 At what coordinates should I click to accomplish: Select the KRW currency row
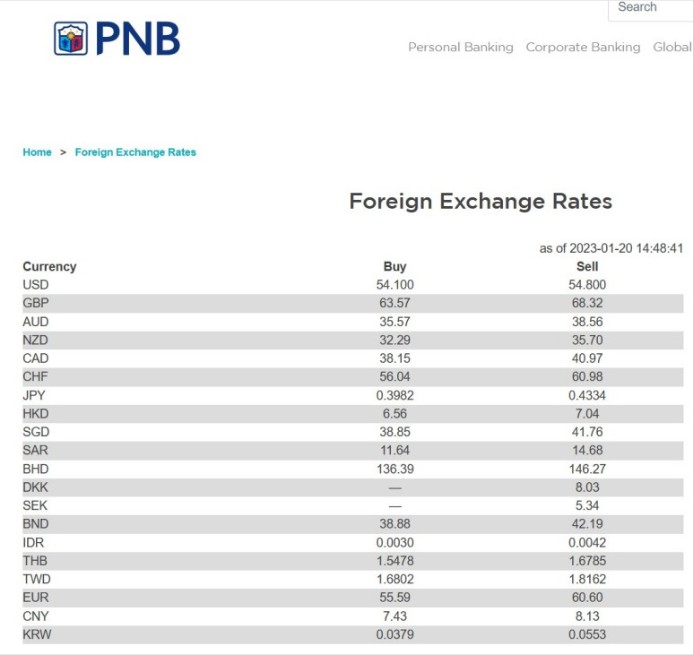(353, 634)
